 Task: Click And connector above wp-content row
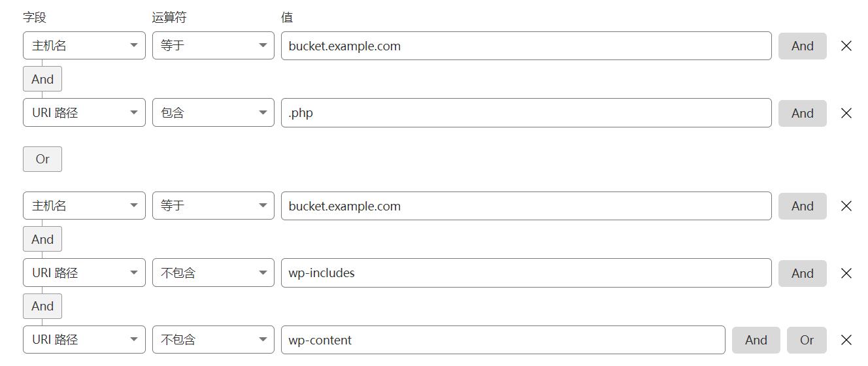click(x=42, y=306)
